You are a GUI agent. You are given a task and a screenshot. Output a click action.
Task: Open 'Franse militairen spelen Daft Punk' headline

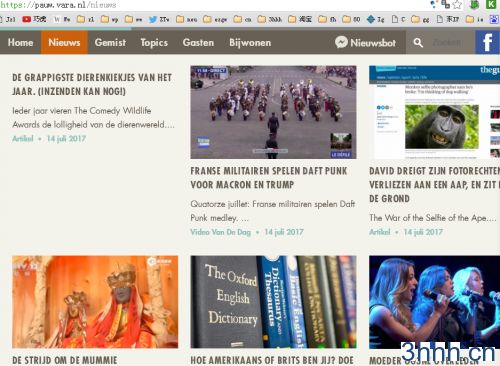coord(269,178)
